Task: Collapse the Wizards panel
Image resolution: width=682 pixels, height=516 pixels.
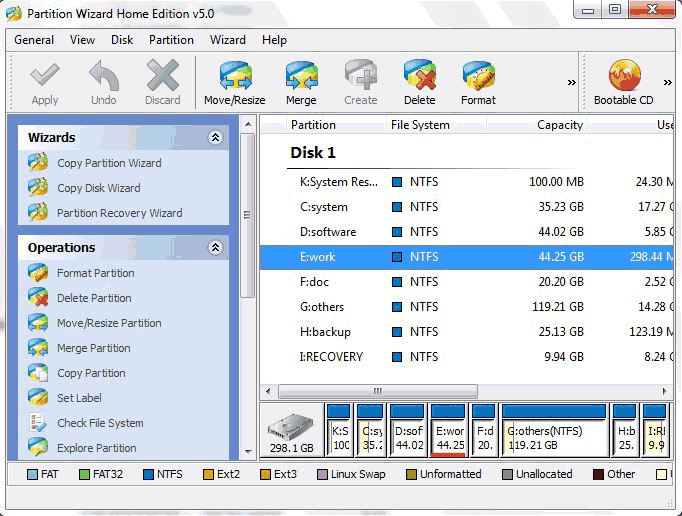Action: (x=215, y=137)
